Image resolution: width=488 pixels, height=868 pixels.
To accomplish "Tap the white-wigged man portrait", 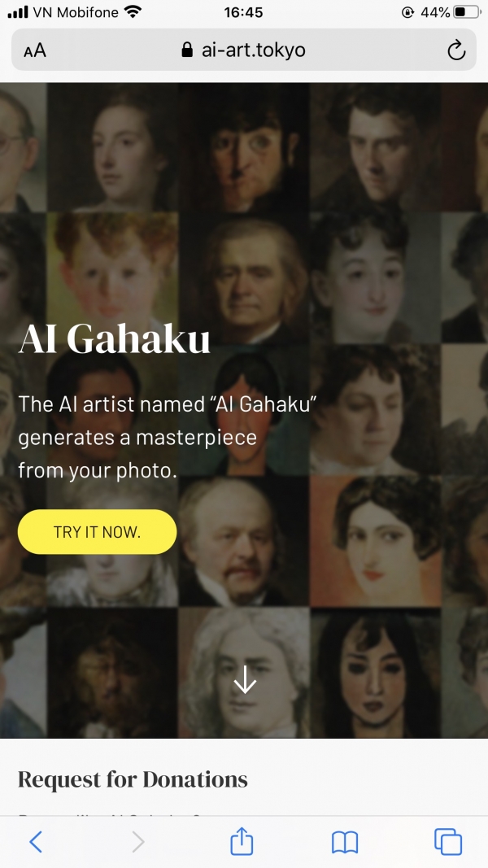I will click(x=244, y=673).
